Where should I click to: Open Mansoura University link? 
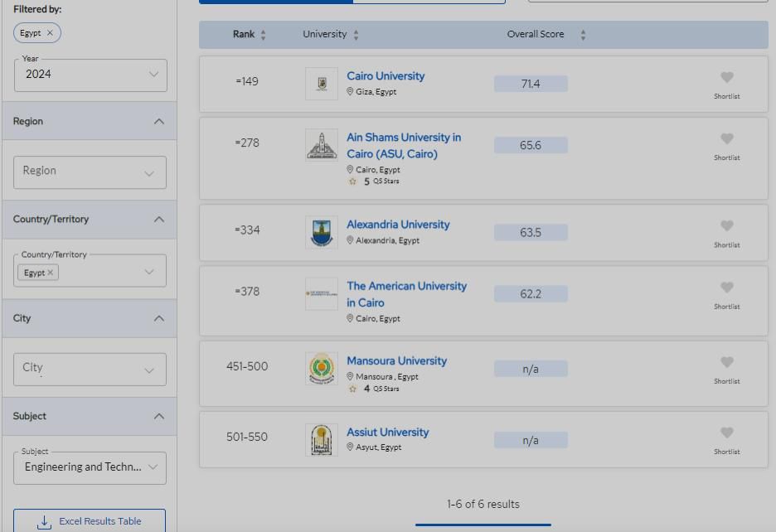(396, 361)
